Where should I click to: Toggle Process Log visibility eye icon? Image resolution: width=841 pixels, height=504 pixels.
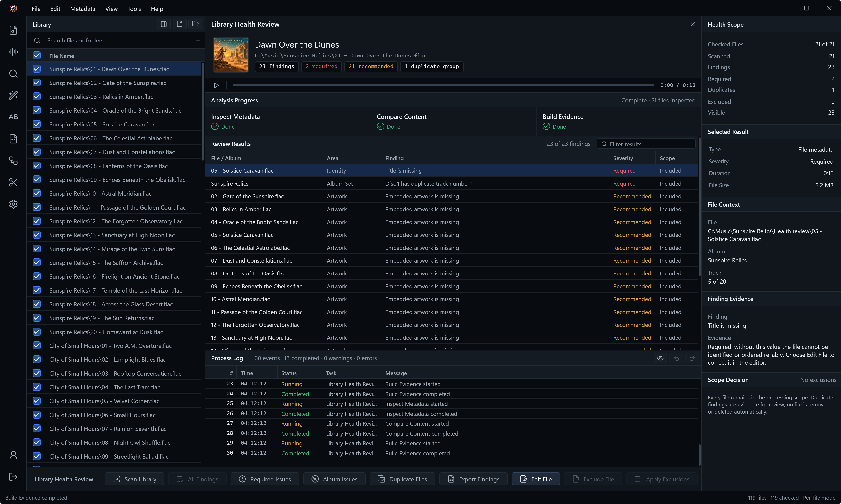pyautogui.click(x=660, y=358)
